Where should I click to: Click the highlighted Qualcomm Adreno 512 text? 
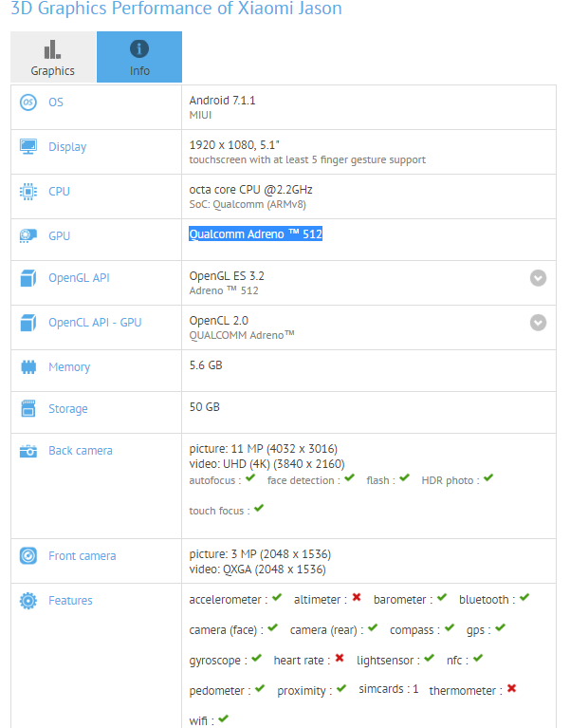click(x=255, y=234)
